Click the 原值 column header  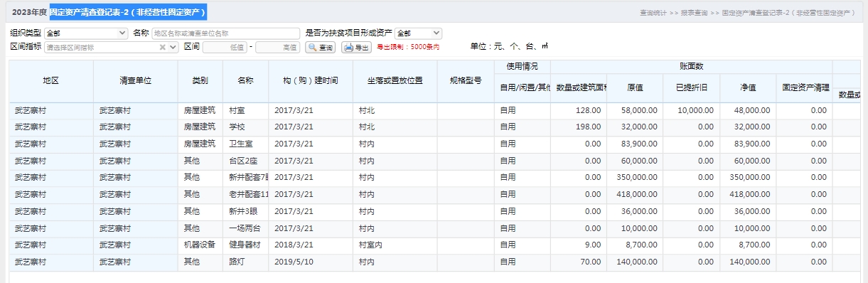[x=635, y=87]
